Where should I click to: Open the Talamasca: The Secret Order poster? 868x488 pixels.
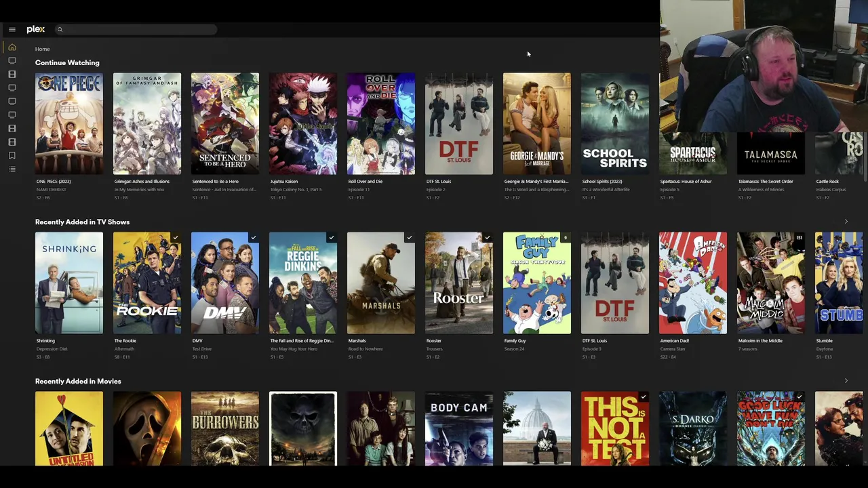[771, 153]
